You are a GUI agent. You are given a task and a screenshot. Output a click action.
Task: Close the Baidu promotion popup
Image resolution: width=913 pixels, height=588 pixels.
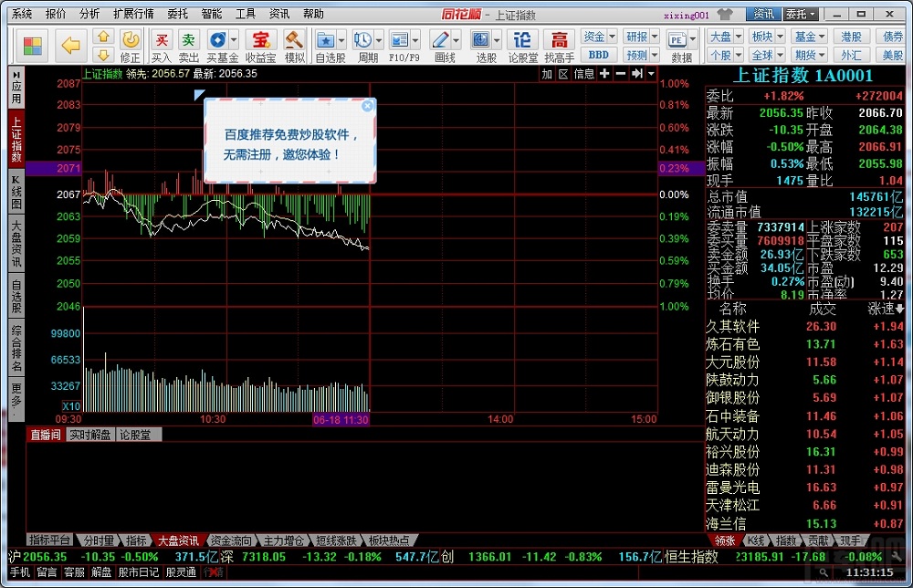[368, 106]
